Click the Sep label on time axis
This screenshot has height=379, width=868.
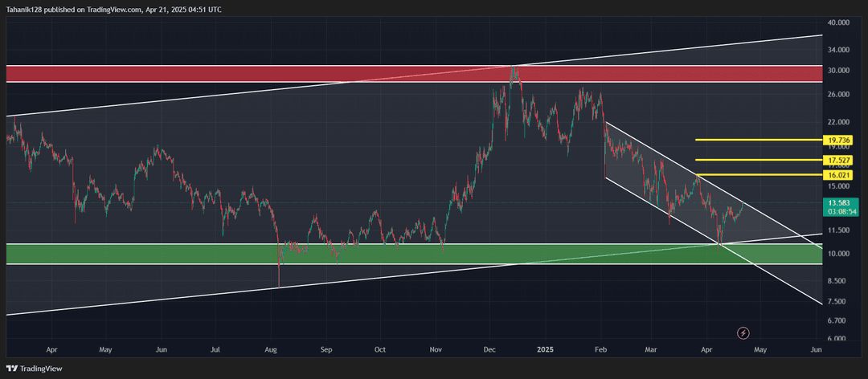coord(326,349)
